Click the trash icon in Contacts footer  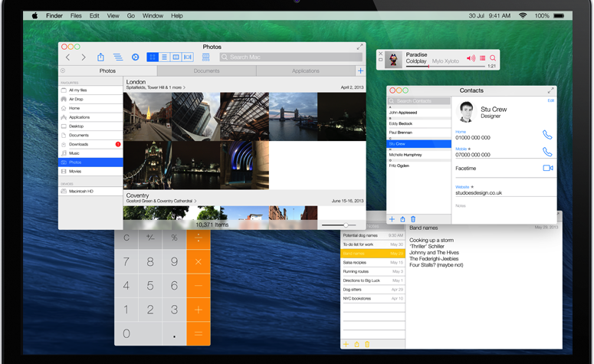coord(413,219)
